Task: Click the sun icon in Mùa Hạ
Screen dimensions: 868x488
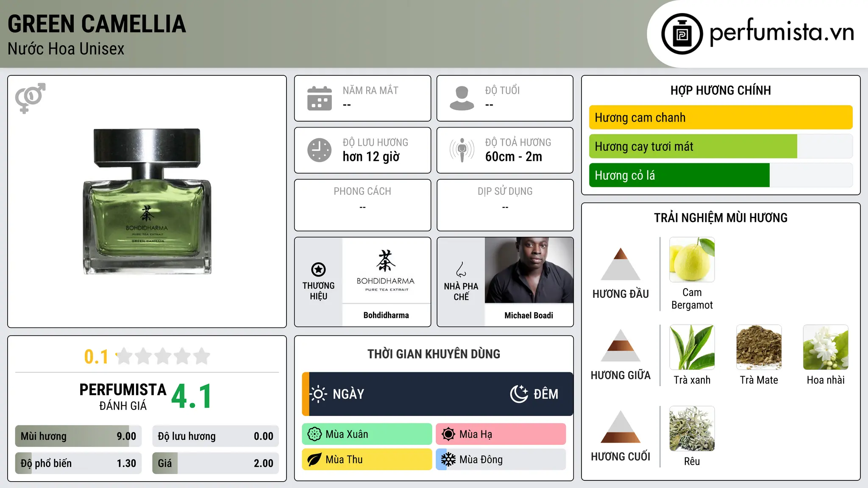Action: coord(448,434)
